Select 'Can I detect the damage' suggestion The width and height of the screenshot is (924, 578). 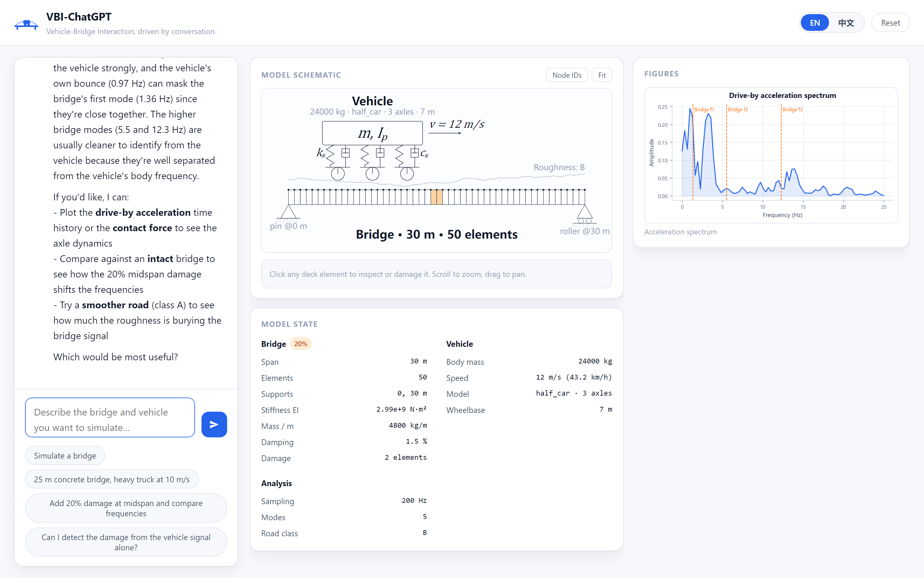126,542
